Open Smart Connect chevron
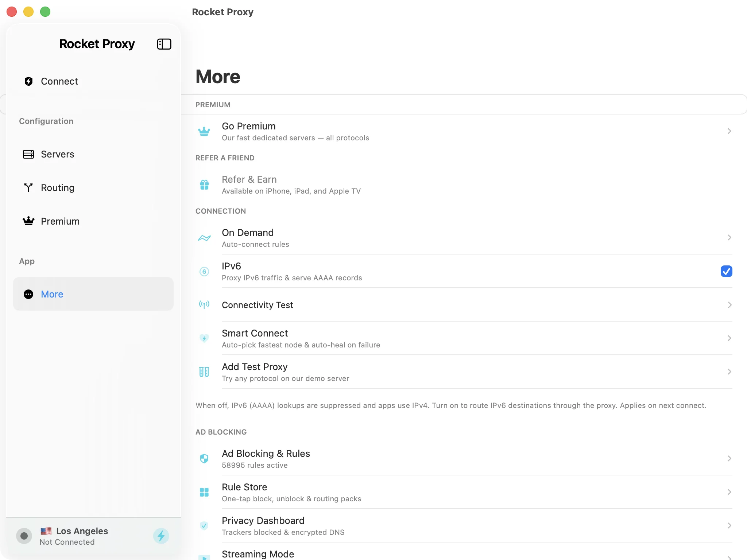The width and height of the screenshot is (747, 560). 729,338
